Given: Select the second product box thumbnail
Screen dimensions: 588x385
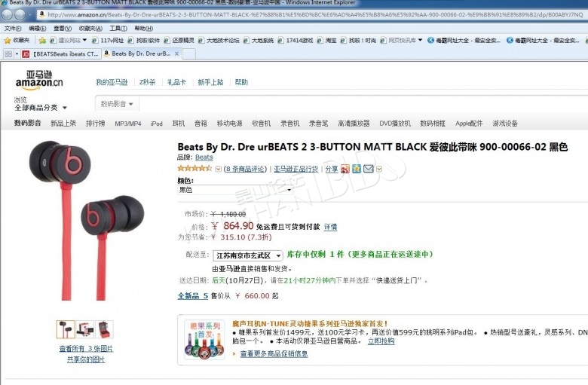Looking at the screenshot, I should coord(85,329).
